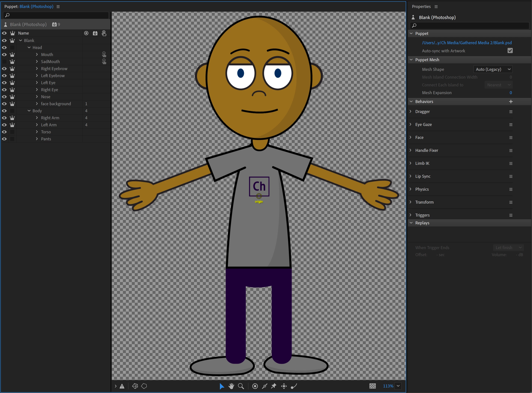This screenshot has width=532, height=393.
Task: Select the Zoom magnifier tool
Action: click(x=241, y=386)
